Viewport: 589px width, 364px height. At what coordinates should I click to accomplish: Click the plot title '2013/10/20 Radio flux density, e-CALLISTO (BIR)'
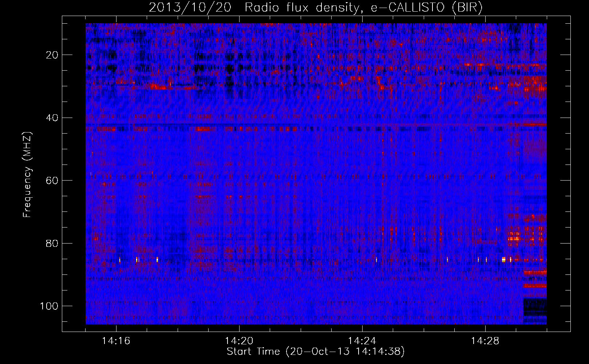[x=316, y=8]
